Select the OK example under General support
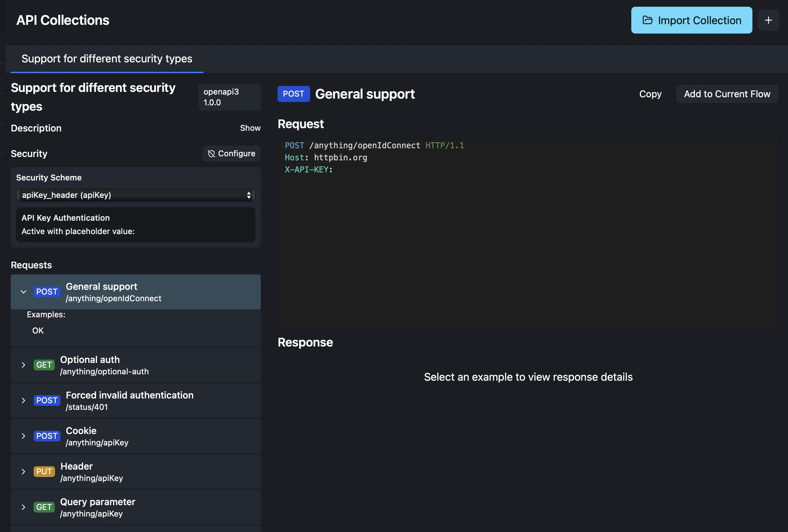 [38, 330]
